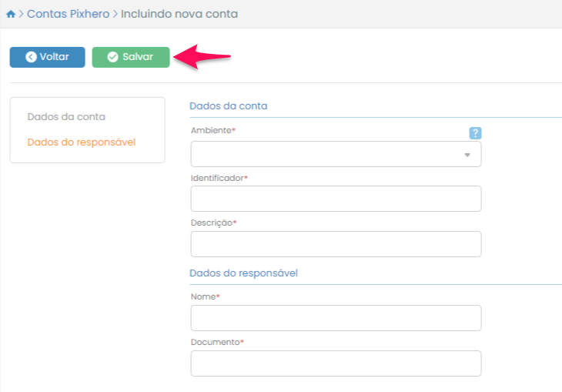
Task: Click the blue question mark help icon
Action: [475, 133]
